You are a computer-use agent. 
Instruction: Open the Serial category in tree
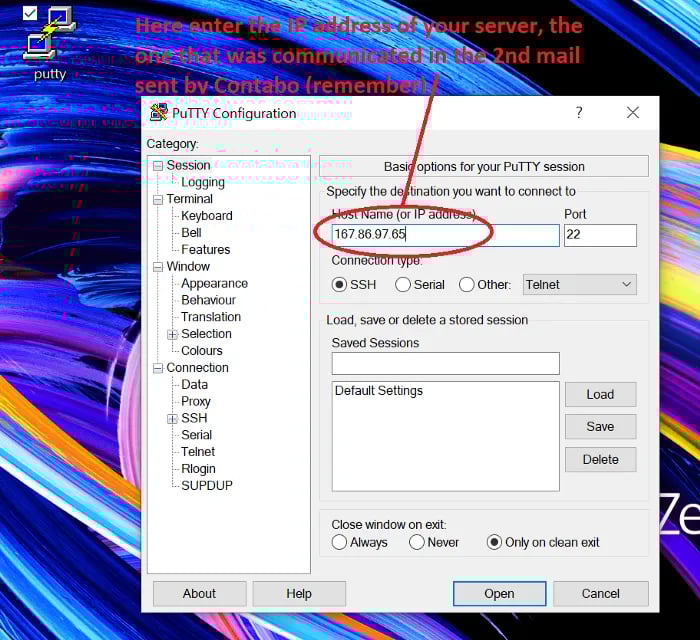click(x=196, y=435)
